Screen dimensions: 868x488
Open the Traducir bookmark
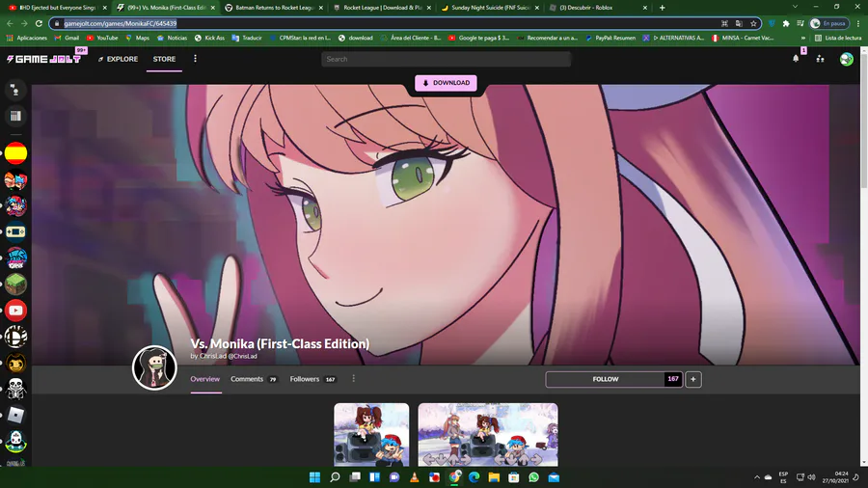point(247,39)
